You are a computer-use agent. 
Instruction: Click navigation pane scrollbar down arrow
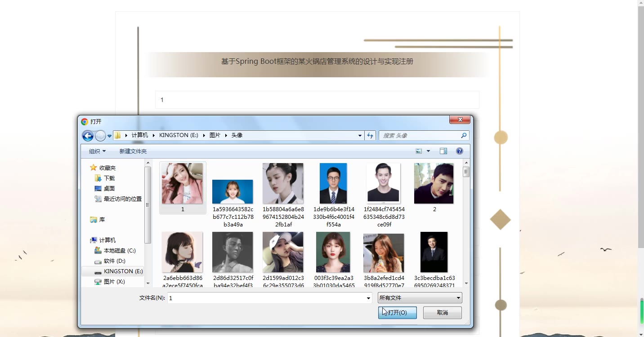pyautogui.click(x=148, y=284)
